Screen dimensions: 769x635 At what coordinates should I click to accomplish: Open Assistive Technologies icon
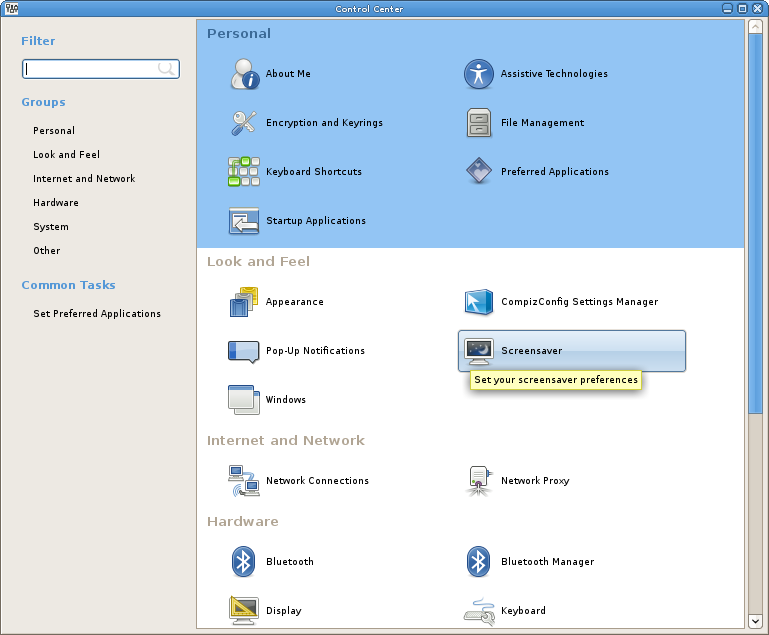(x=479, y=74)
